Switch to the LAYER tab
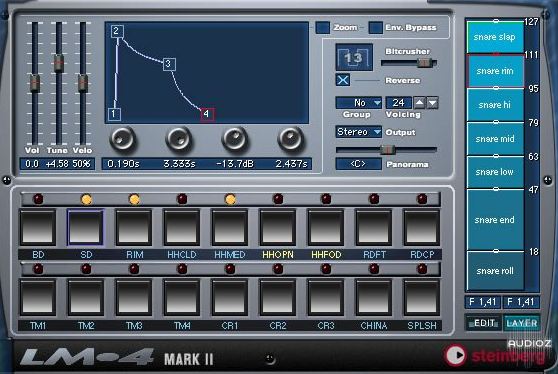This screenshot has width=558, height=374. [x=521, y=323]
